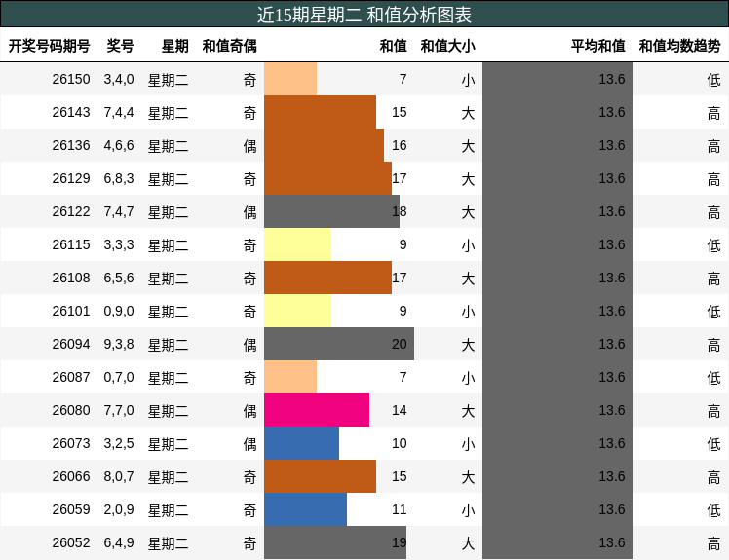Click the 低 trend cell in row 26150
Screen dimensions: 729x560
coord(713,80)
